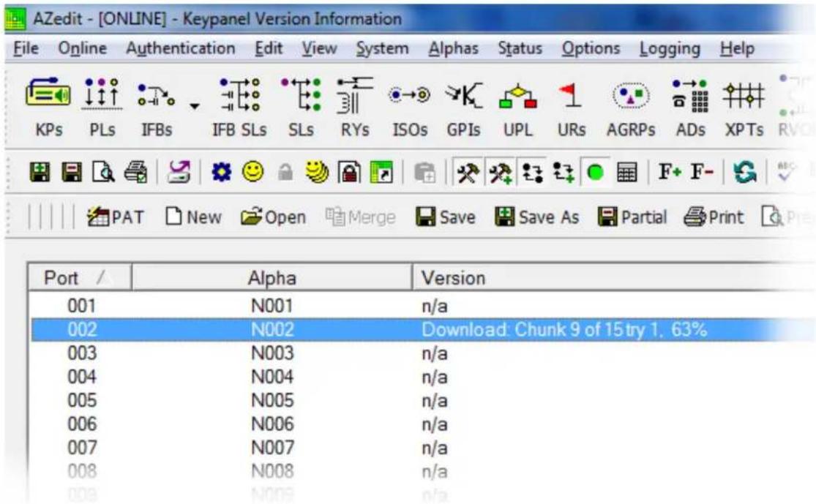Screen dimensions: 816x504
Task: Sort by the Port column header
Action: click(x=79, y=278)
